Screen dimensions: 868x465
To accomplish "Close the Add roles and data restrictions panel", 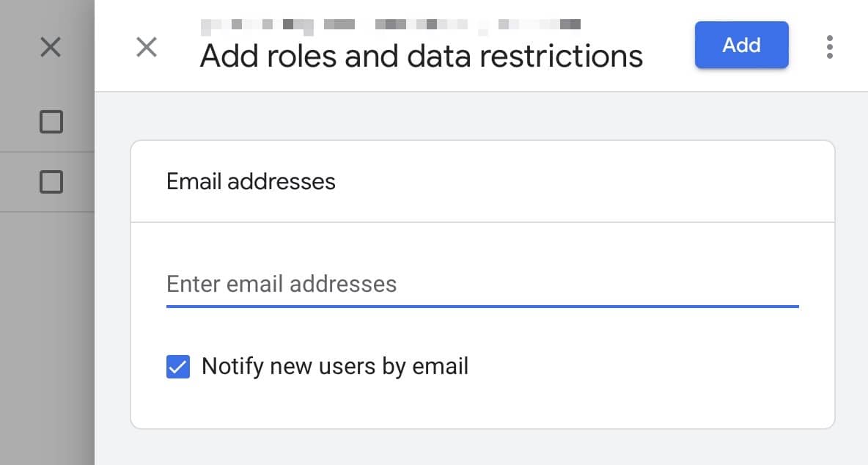I will 147,47.
